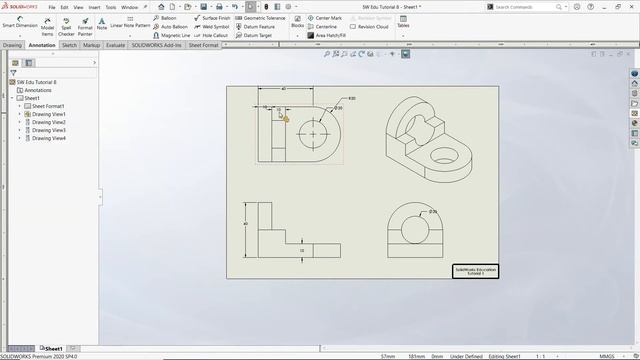Viewport: 640px width, 360px height.
Task: Expand the Drawing View1 tree node
Action: pos(20,114)
